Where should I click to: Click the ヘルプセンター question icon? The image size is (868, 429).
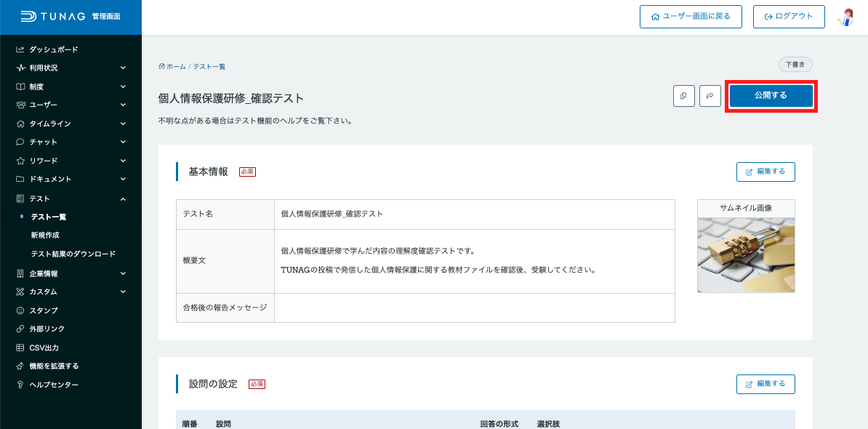pyautogui.click(x=20, y=385)
